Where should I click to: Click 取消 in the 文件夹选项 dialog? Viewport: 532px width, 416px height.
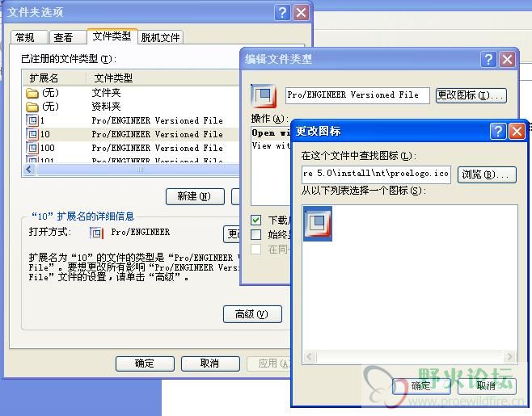pyautogui.click(x=210, y=363)
